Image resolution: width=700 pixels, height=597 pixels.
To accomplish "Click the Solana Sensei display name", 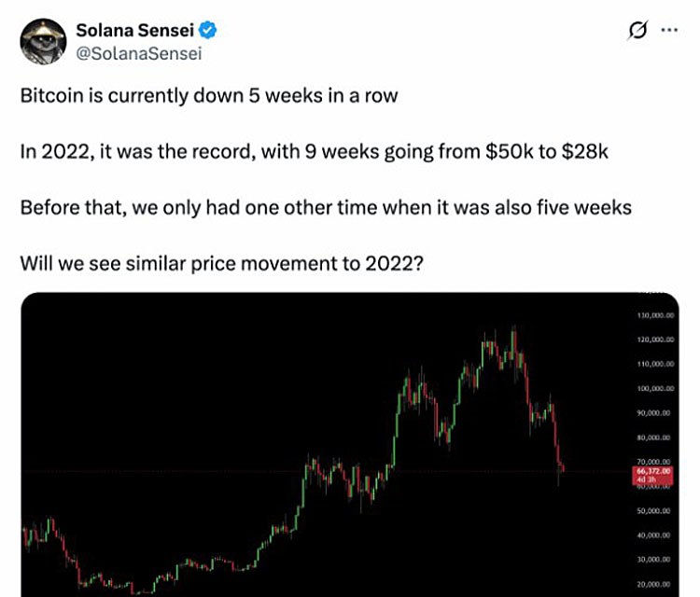I will coord(134,31).
